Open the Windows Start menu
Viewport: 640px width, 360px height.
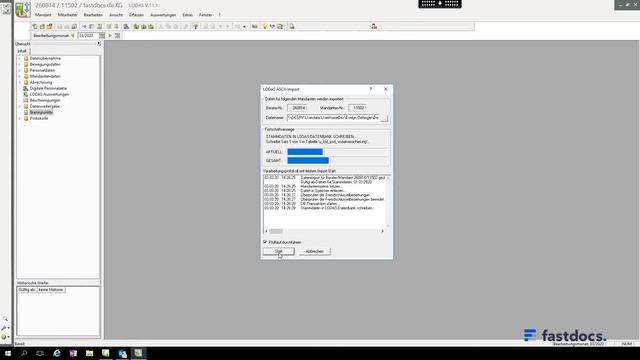click(8, 353)
